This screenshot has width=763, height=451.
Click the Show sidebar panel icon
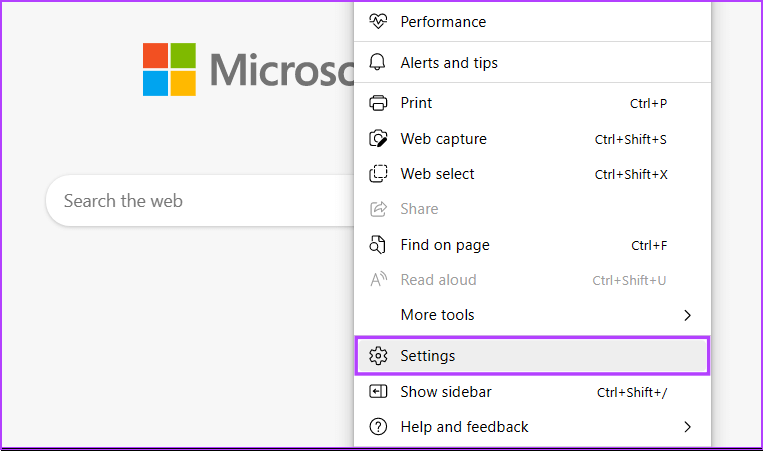[378, 392]
